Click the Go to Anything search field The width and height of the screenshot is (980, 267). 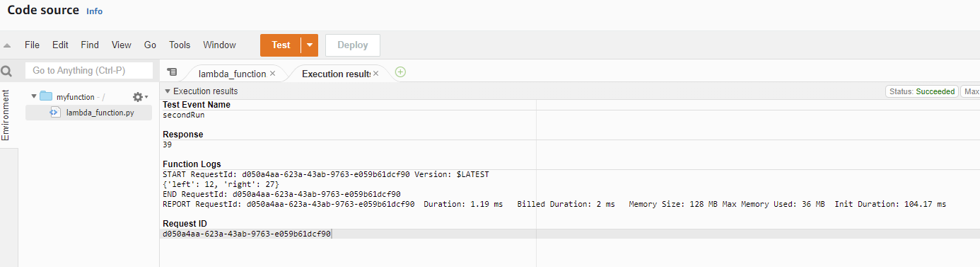tap(89, 71)
